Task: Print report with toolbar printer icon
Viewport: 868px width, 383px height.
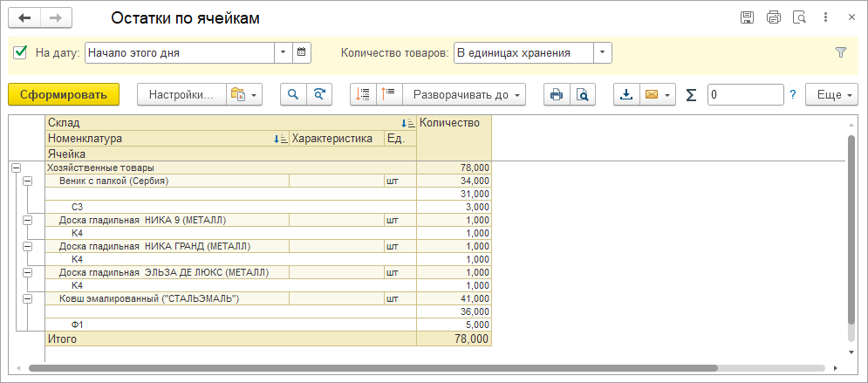Action: click(x=557, y=94)
